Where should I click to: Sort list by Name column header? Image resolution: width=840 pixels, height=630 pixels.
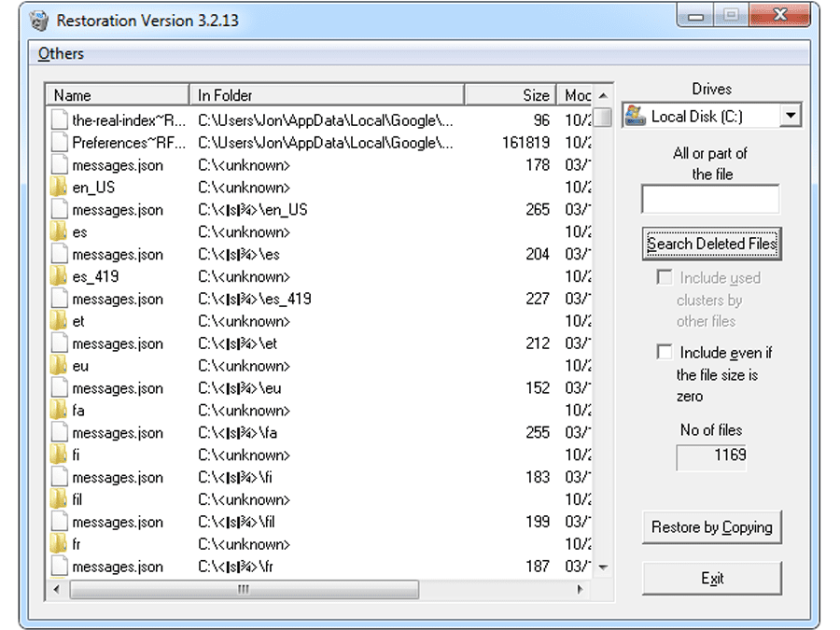click(x=118, y=95)
